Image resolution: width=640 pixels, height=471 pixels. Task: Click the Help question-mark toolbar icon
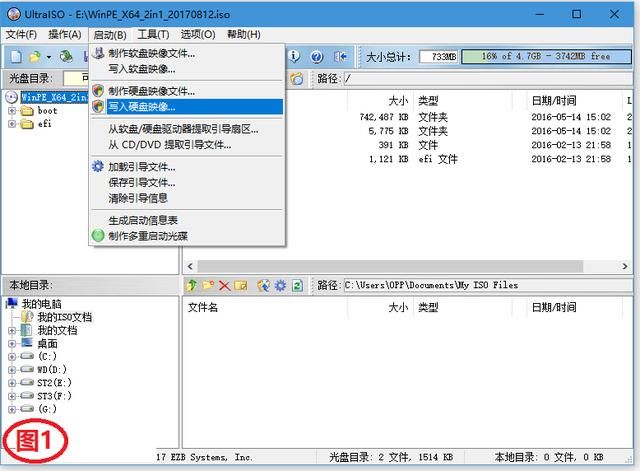[317, 56]
